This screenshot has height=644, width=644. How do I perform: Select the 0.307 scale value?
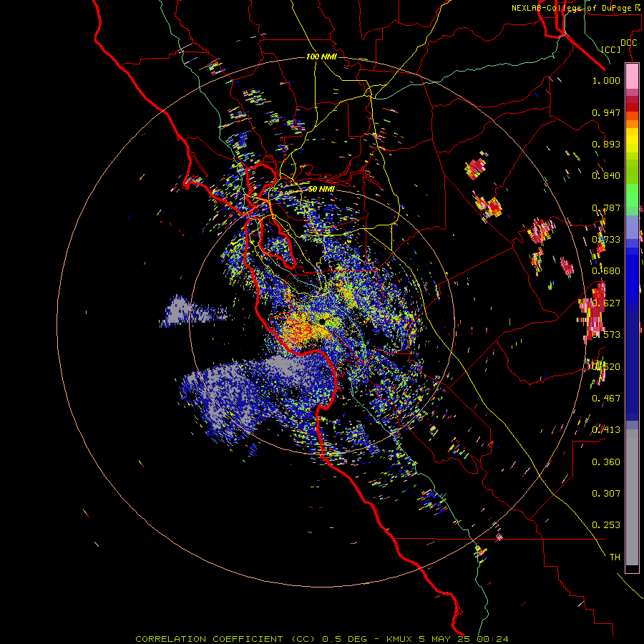(606, 493)
